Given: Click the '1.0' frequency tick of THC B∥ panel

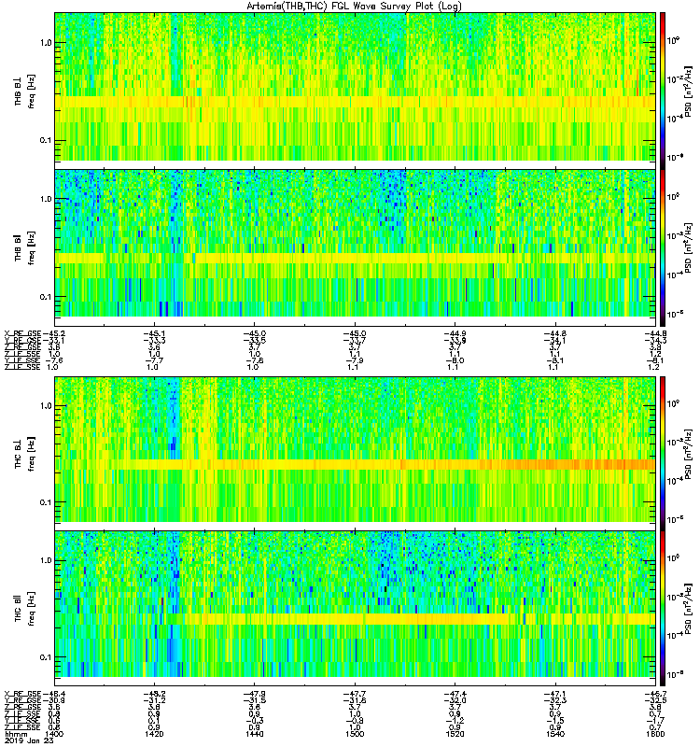Looking at the screenshot, I should [x=46, y=560].
